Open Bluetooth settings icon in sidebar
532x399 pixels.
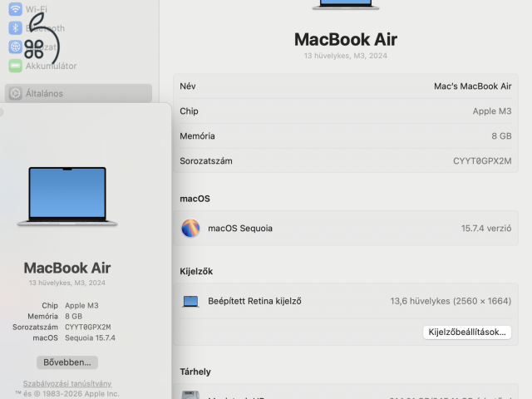(x=15, y=27)
